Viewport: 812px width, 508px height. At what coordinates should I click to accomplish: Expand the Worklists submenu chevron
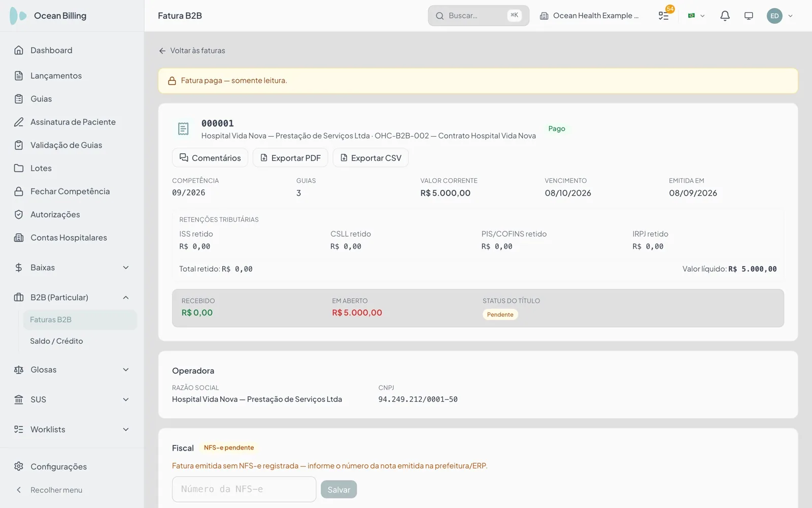coord(126,429)
